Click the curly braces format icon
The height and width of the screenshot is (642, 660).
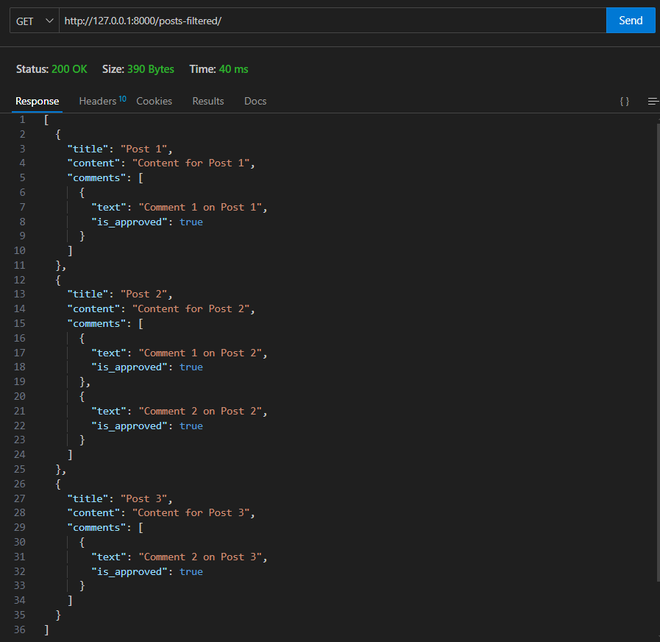pyautogui.click(x=624, y=101)
